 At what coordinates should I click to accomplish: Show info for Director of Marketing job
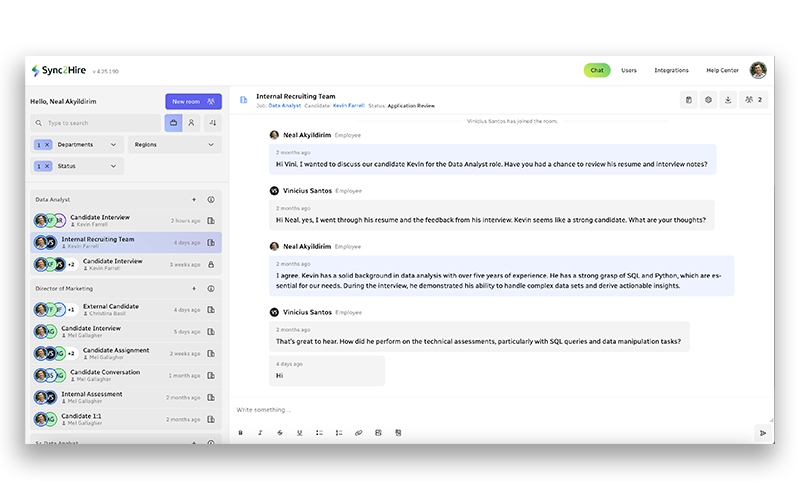(x=211, y=289)
